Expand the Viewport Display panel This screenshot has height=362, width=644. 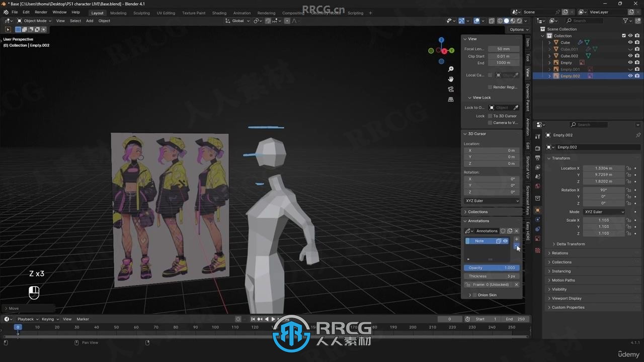coord(567,298)
